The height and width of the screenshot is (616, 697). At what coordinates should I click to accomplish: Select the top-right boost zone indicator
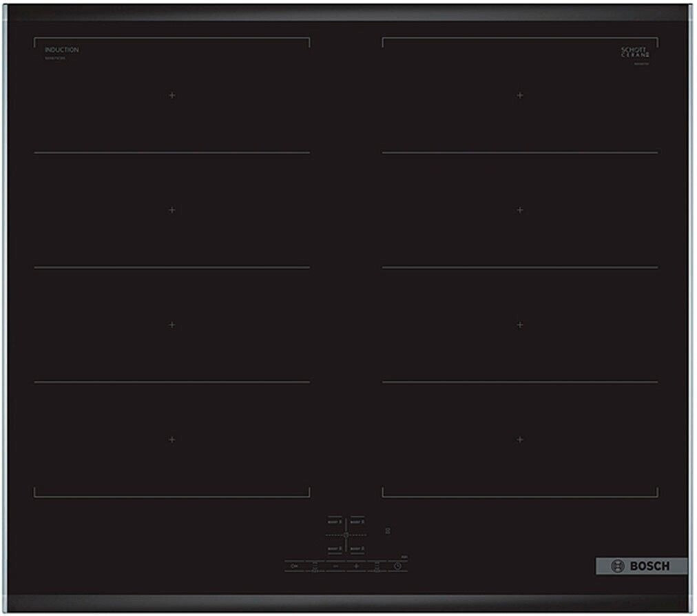(357, 522)
